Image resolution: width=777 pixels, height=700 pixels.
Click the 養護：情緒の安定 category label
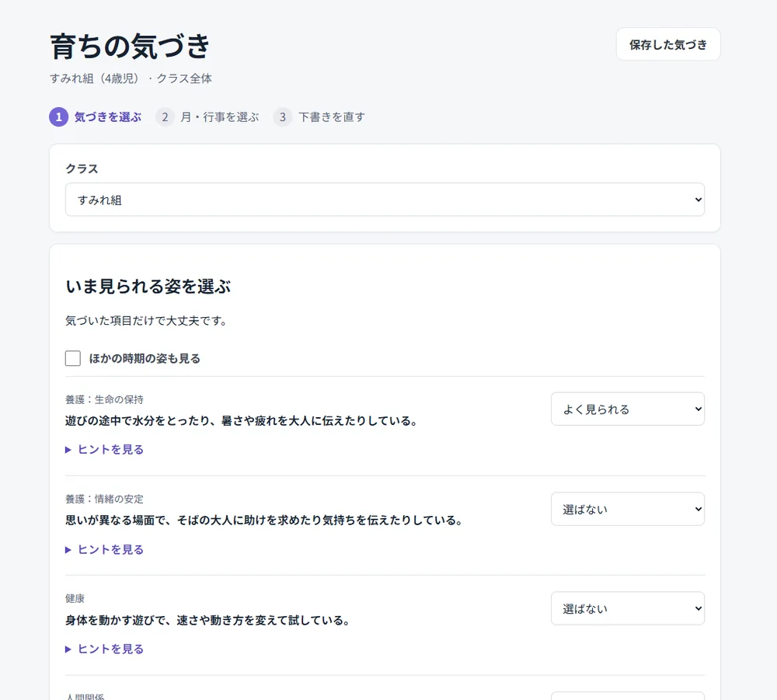tap(105, 499)
